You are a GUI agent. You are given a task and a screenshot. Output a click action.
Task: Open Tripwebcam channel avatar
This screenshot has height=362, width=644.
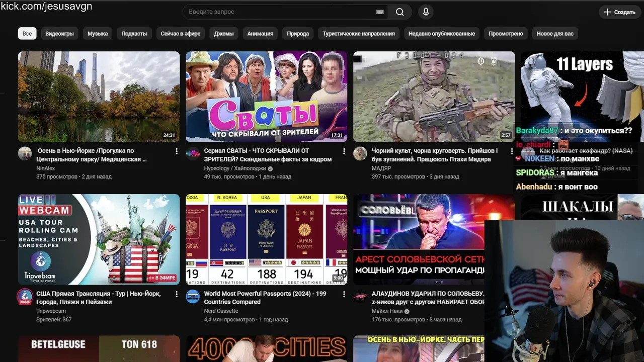[x=25, y=297]
